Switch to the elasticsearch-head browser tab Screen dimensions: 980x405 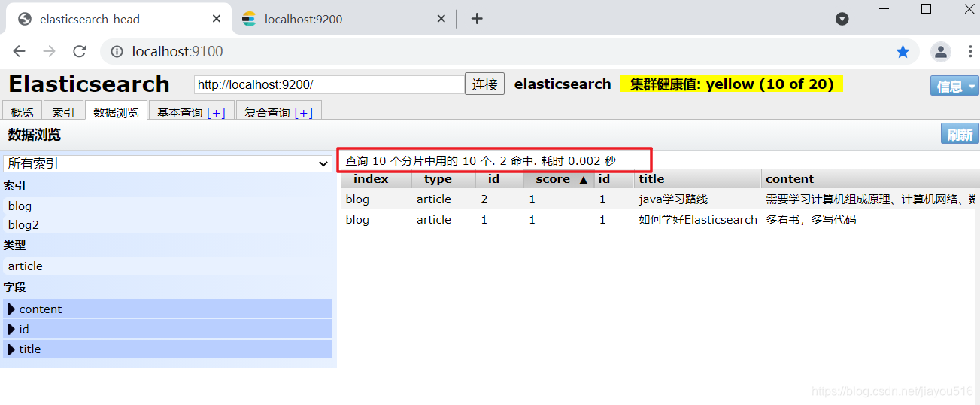pyautogui.click(x=117, y=19)
